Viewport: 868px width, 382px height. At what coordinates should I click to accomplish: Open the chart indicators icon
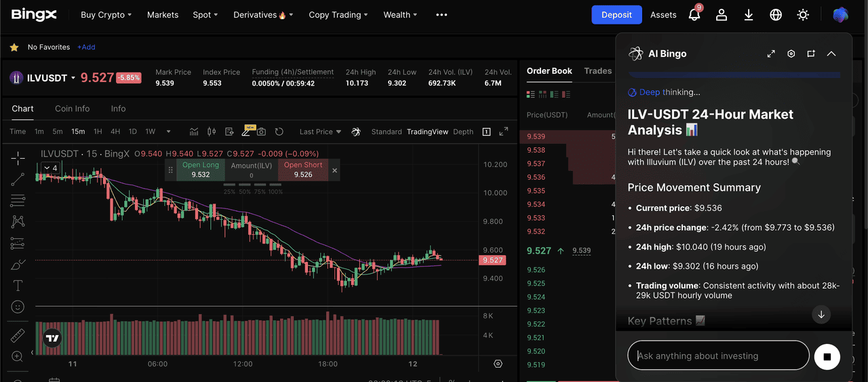pos(195,132)
